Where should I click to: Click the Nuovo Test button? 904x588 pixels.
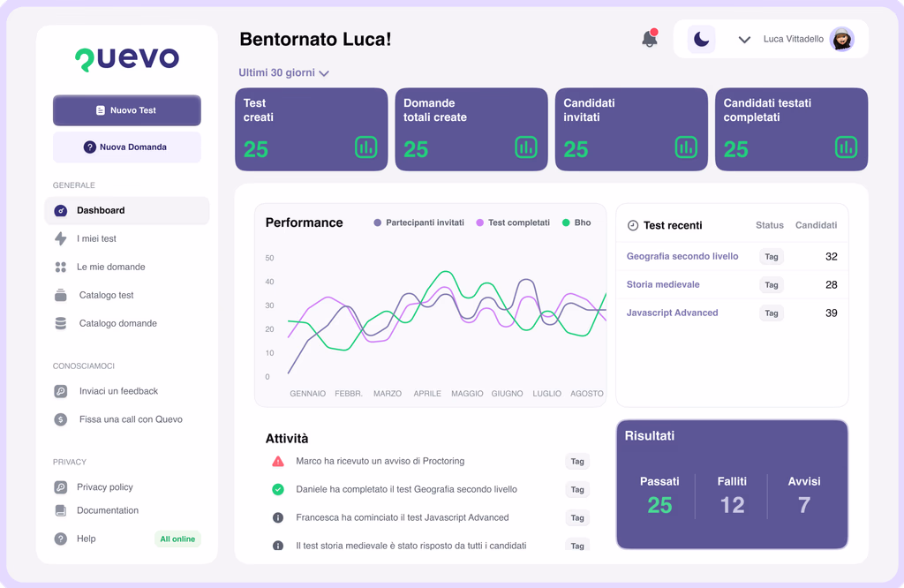(x=127, y=110)
